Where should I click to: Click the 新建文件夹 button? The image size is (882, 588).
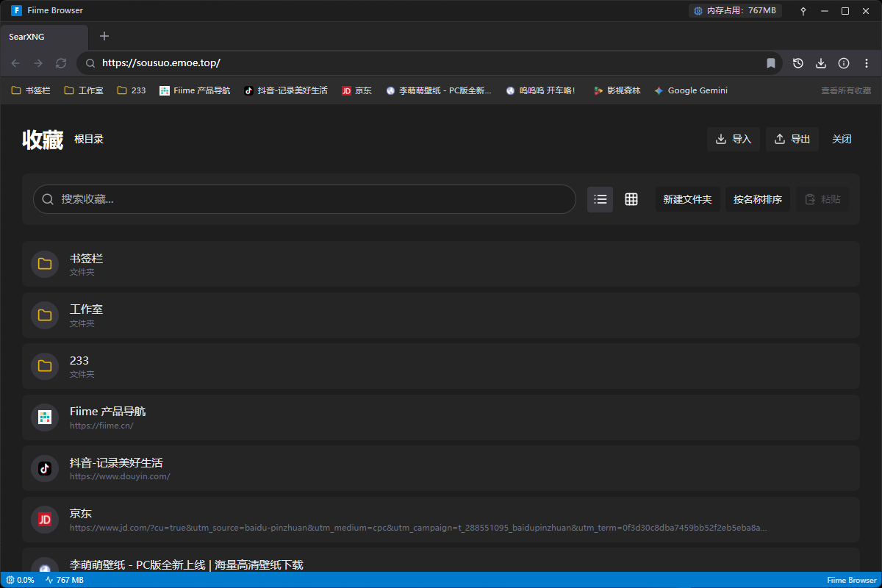tap(687, 199)
